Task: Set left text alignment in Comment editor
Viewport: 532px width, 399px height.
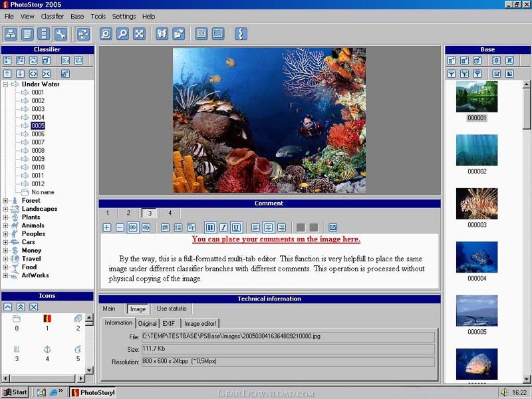Action: [255, 227]
